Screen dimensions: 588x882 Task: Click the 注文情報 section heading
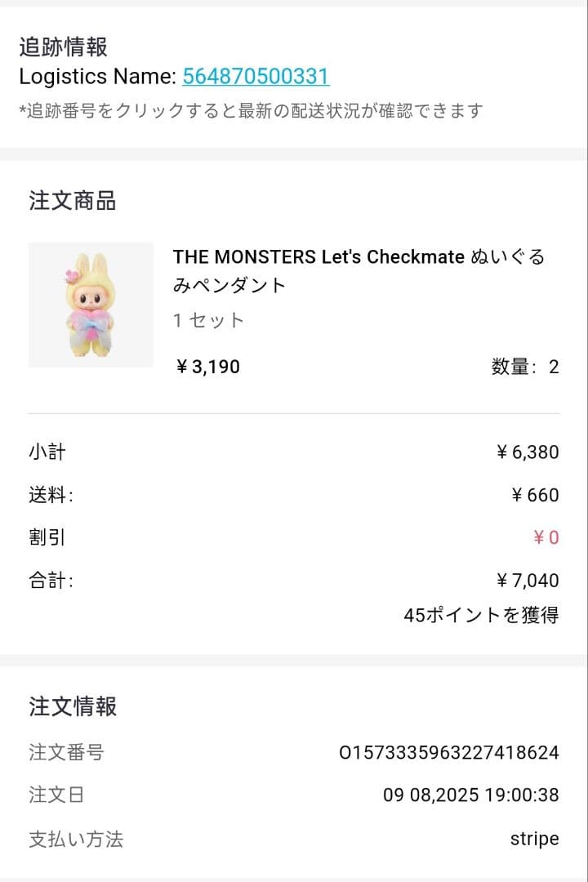click(x=73, y=706)
